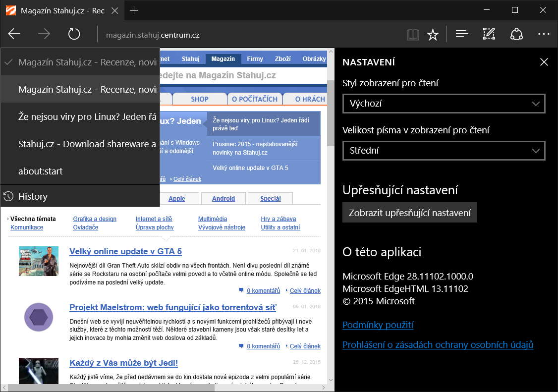Viewport: 558px width, 392px height.
Task: Filter by Úprava plochy topic
Action: point(155,227)
